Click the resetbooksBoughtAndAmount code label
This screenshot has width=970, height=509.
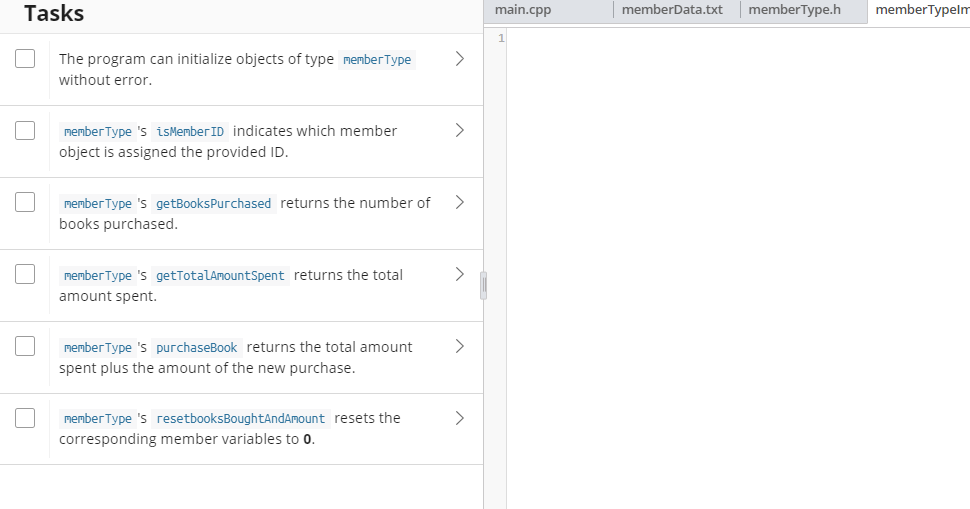coord(241,419)
